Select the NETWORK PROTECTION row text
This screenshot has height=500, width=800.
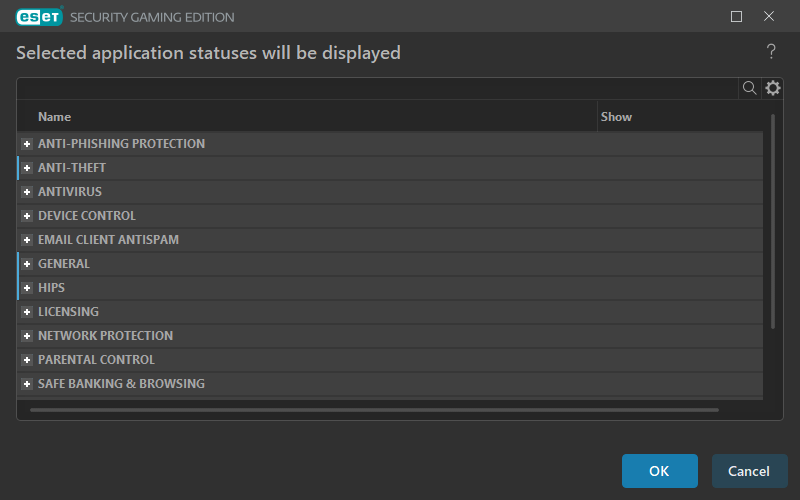[x=106, y=336]
